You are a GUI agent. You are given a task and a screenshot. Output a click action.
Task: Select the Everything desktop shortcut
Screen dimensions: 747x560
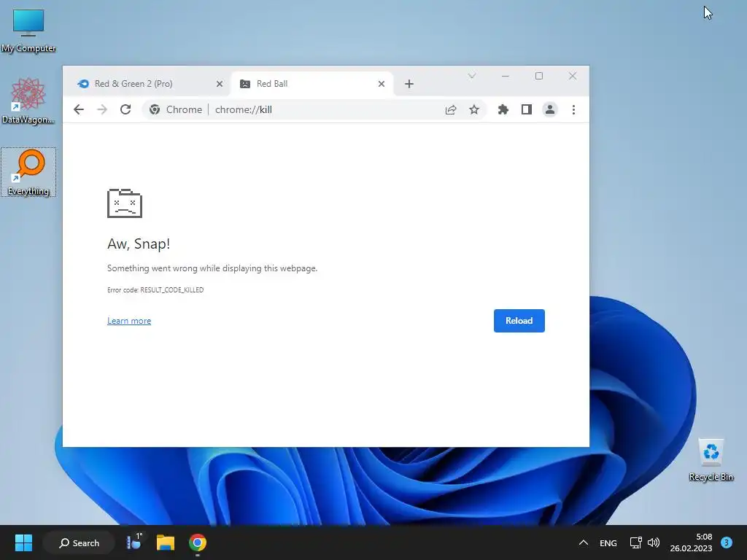[28, 172]
